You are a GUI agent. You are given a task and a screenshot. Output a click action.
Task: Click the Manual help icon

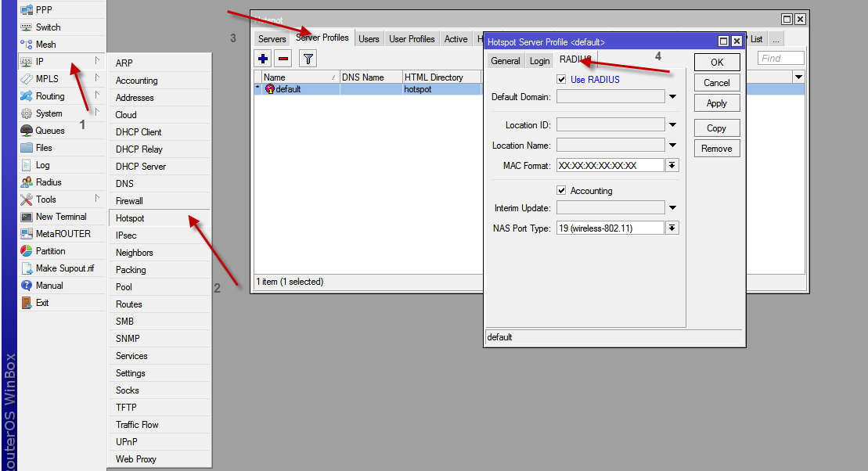click(26, 285)
